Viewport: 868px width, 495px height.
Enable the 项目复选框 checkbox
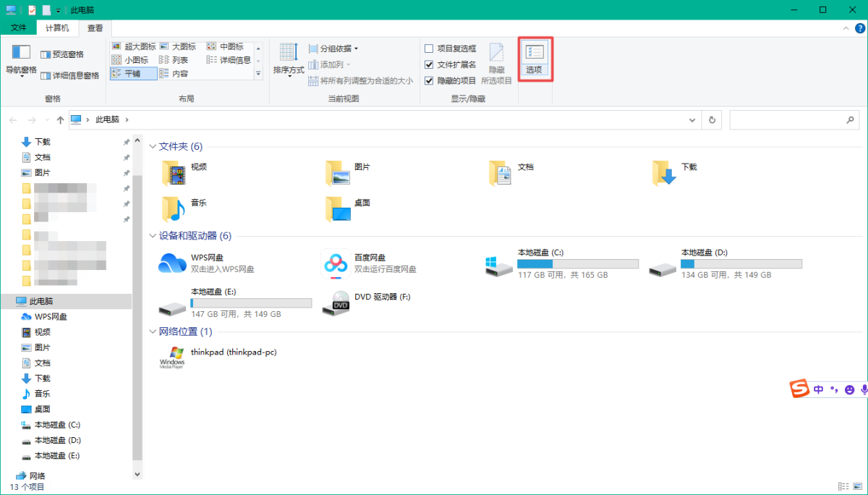429,48
